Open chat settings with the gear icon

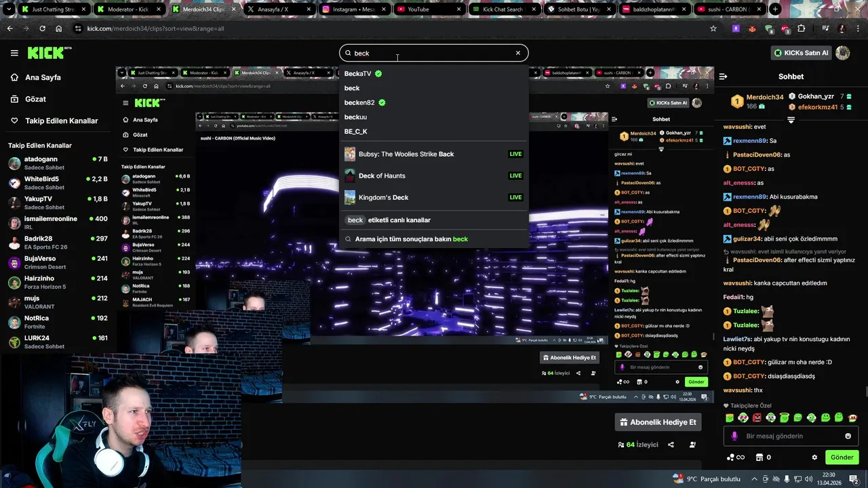click(814, 457)
